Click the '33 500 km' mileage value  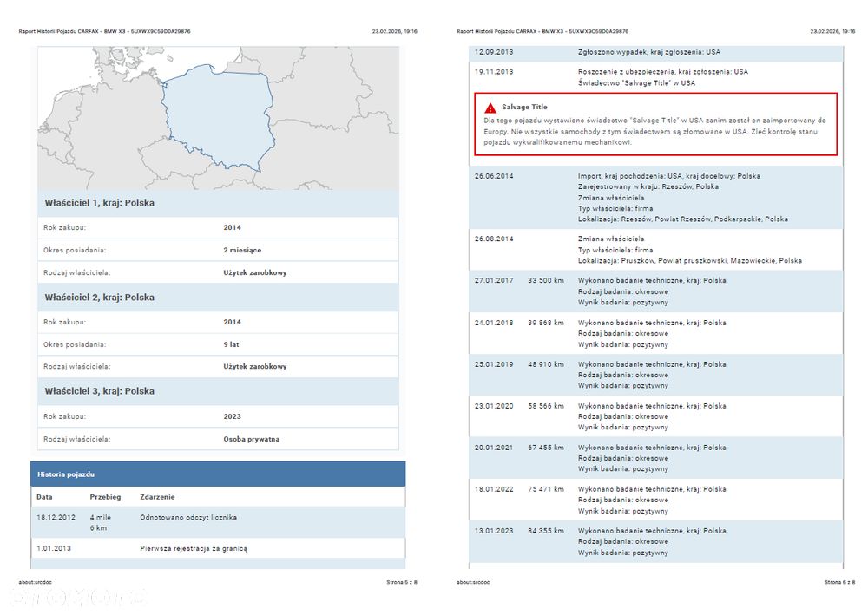[546, 281]
